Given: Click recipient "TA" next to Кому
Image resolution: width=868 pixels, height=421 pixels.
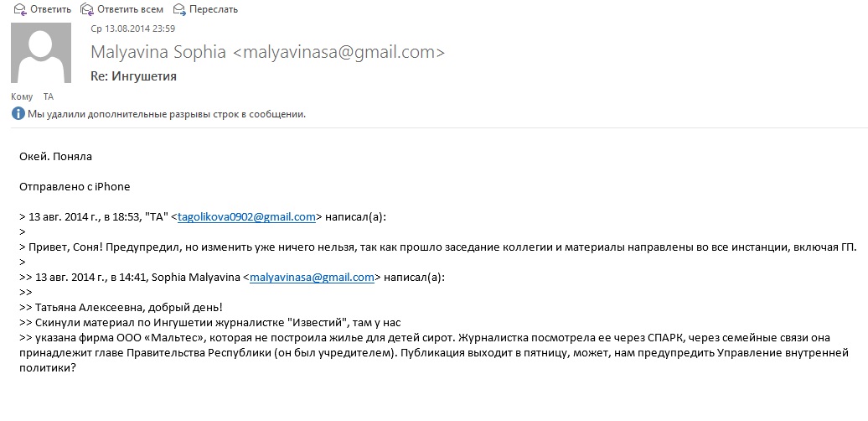Looking at the screenshot, I should tap(49, 96).
